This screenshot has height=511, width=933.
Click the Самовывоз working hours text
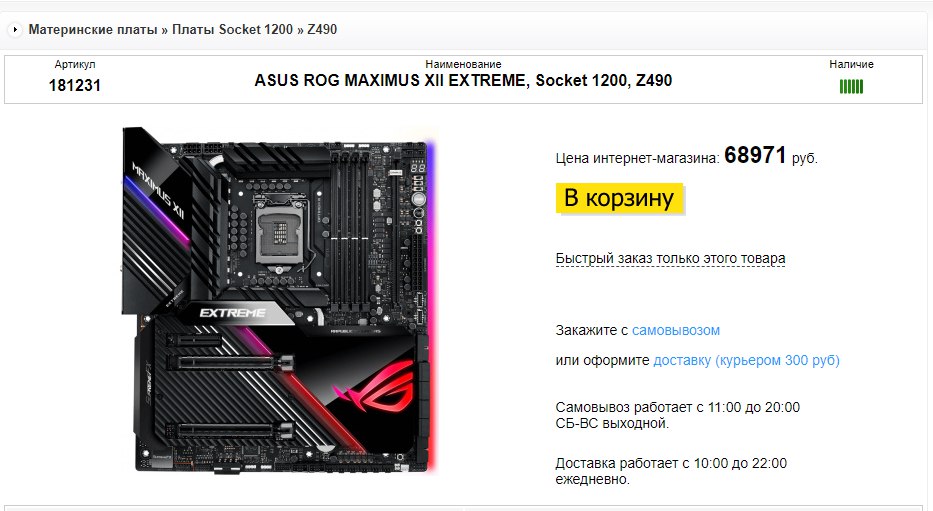click(678, 415)
